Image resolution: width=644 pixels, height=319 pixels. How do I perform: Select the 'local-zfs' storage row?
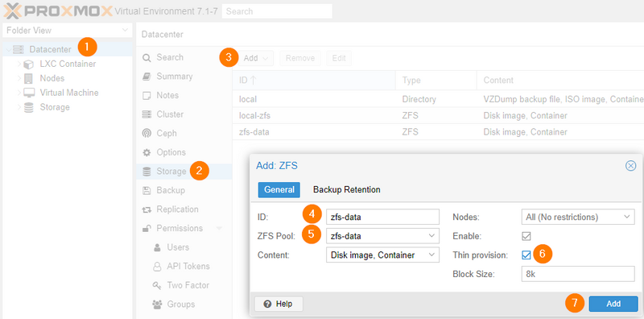(438, 116)
